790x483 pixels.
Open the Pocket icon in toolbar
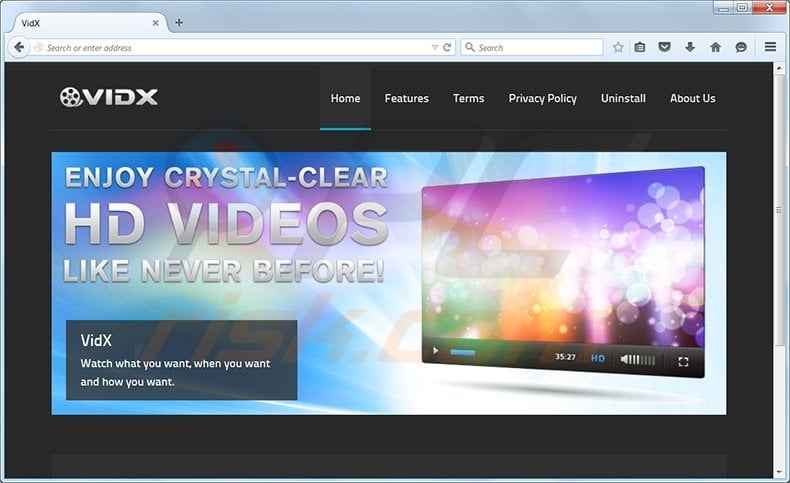tap(665, 47)
